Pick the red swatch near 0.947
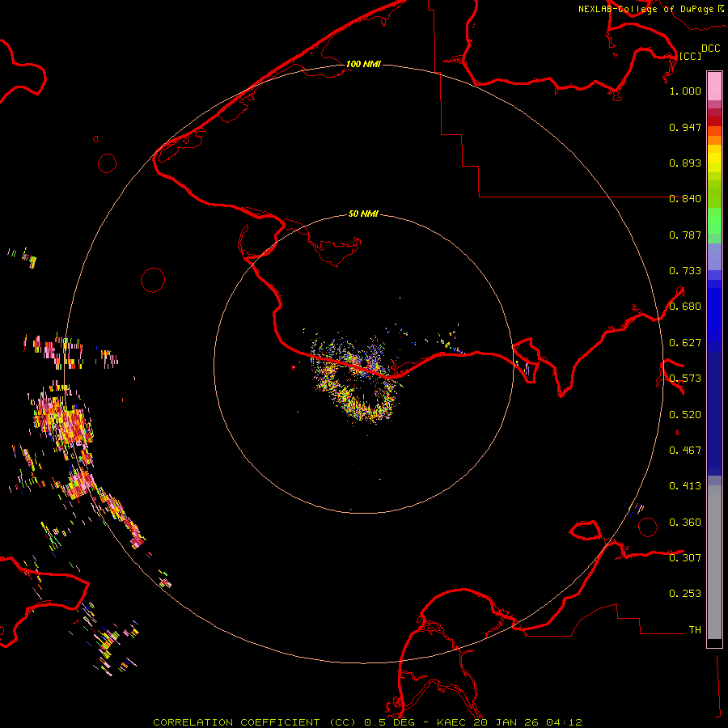This screenshot has width=728, height=728. pyautogui.click(x=714, y=120)
